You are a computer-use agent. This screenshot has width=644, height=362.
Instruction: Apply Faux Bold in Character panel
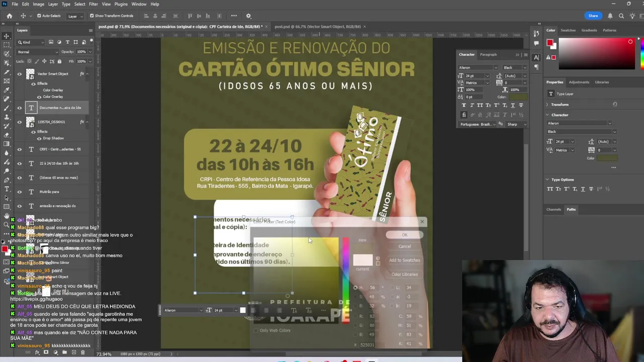(x=464, y=105)
